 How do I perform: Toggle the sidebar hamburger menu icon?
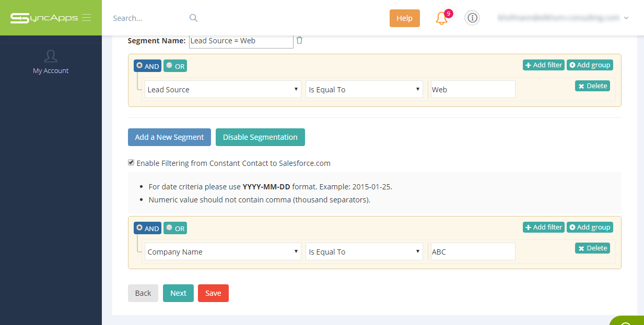[x=87, y=18]
